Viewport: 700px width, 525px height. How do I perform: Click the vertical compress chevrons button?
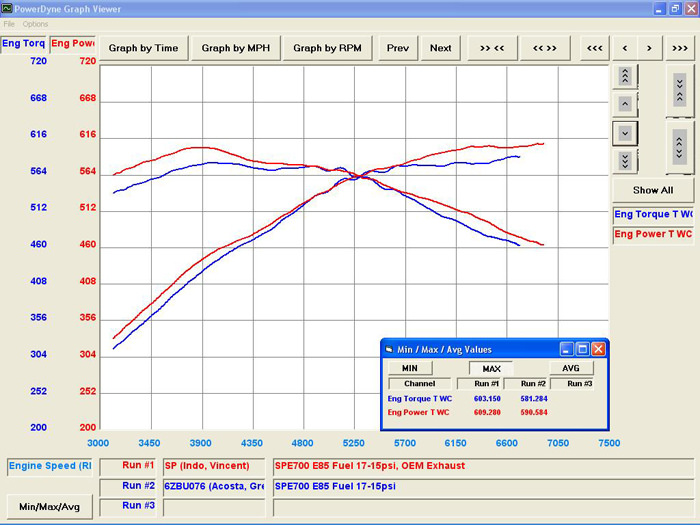(680, 91)
